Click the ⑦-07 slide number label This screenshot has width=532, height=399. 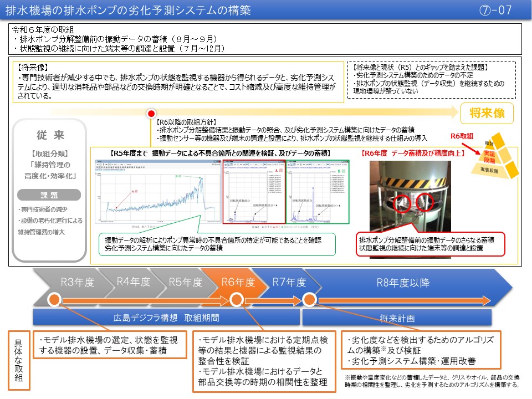click(x=496, y=11)
